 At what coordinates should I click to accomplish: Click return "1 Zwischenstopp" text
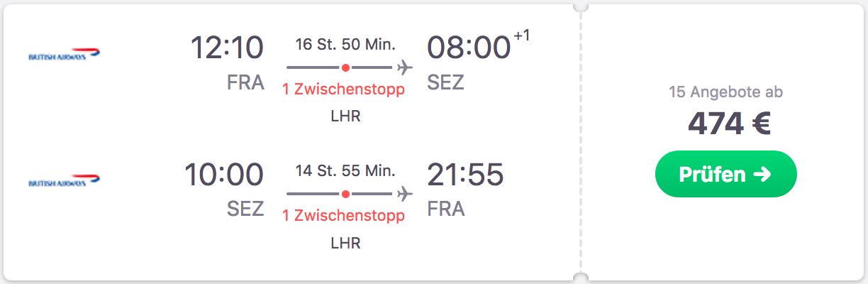tap(343, 215)
